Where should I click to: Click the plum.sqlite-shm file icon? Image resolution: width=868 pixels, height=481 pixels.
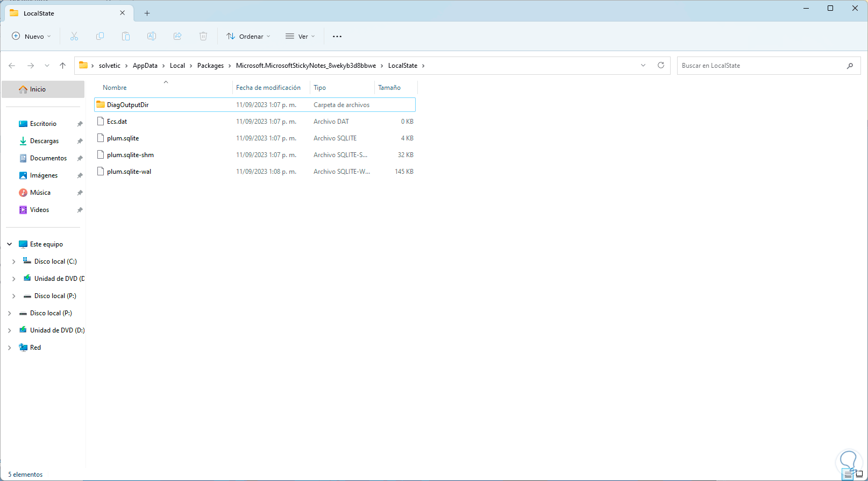[101, 154]
